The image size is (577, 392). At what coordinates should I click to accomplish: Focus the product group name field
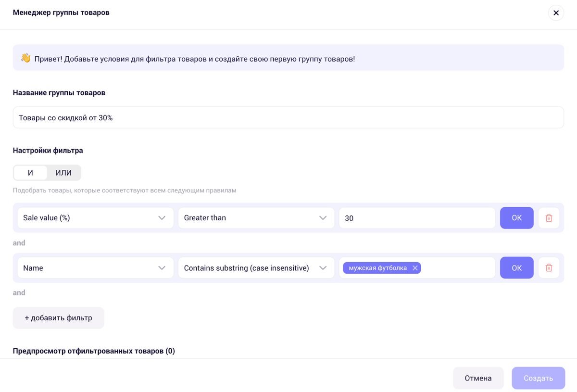point(288,117)
